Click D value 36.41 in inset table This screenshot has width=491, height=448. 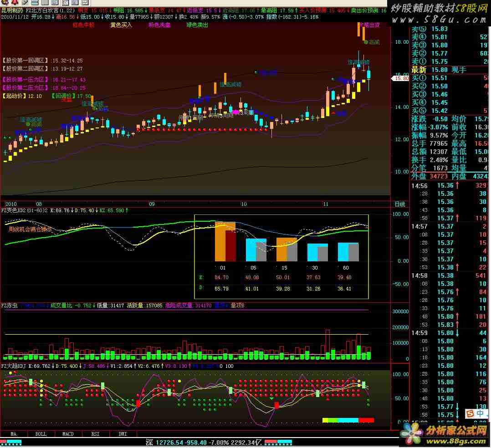point(344,289)
